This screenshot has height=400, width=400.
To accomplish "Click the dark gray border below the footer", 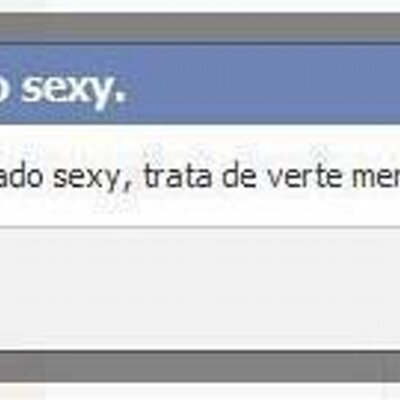I will point(200,367).
